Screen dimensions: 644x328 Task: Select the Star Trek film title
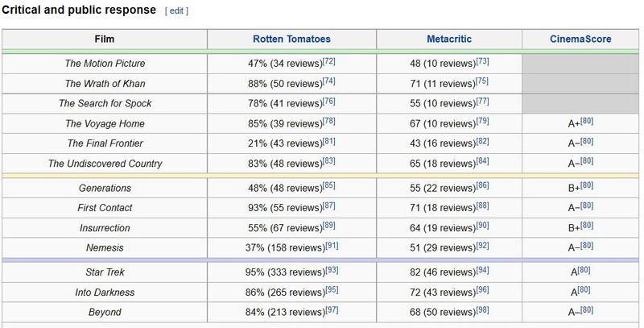[105, 272]
